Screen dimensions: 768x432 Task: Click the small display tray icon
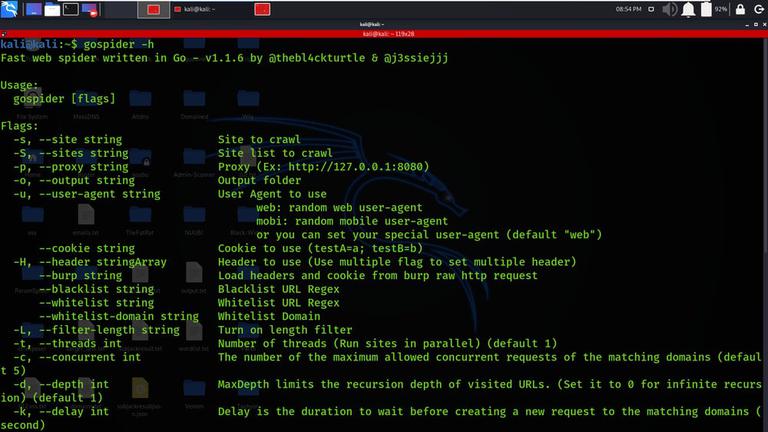(651, 9)
